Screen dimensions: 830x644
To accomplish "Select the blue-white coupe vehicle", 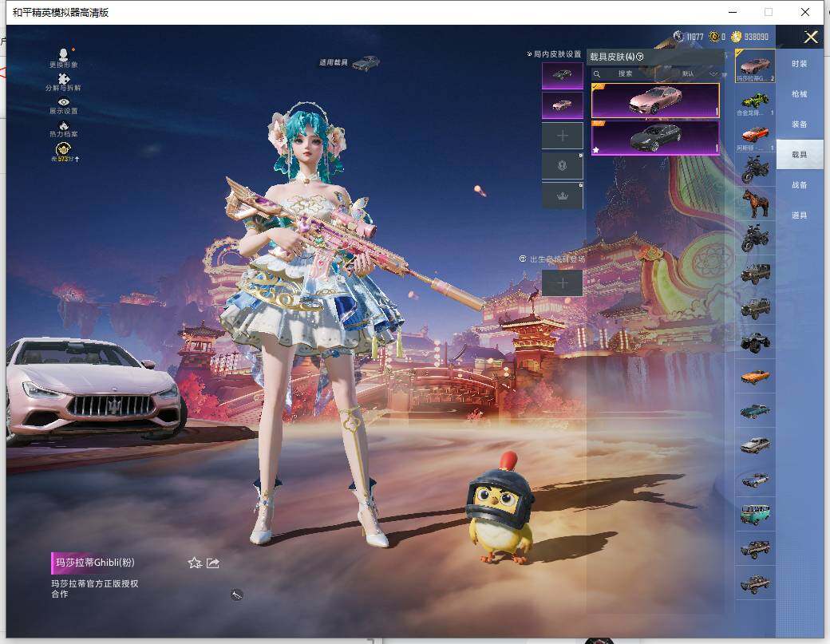I will (755, 480).
